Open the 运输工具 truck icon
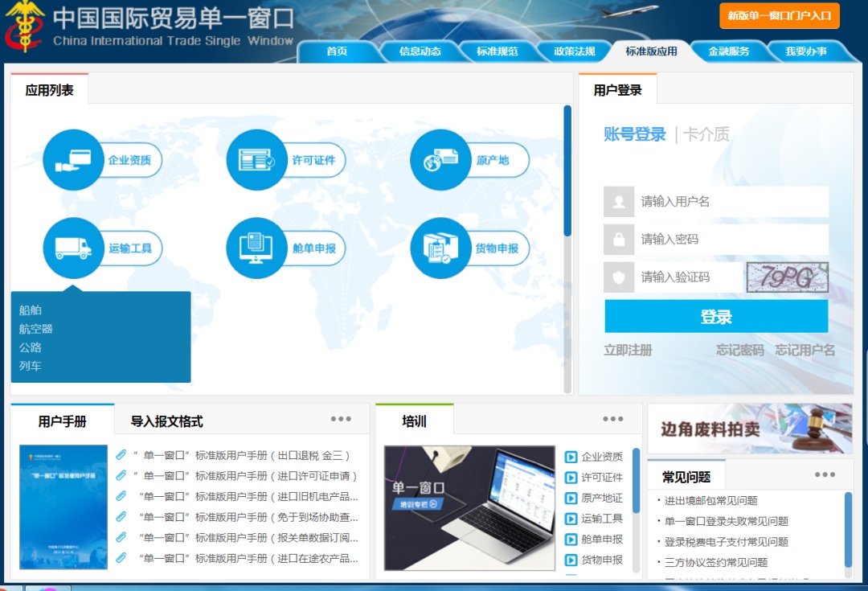Screen dimensions: 868x591 73,248
